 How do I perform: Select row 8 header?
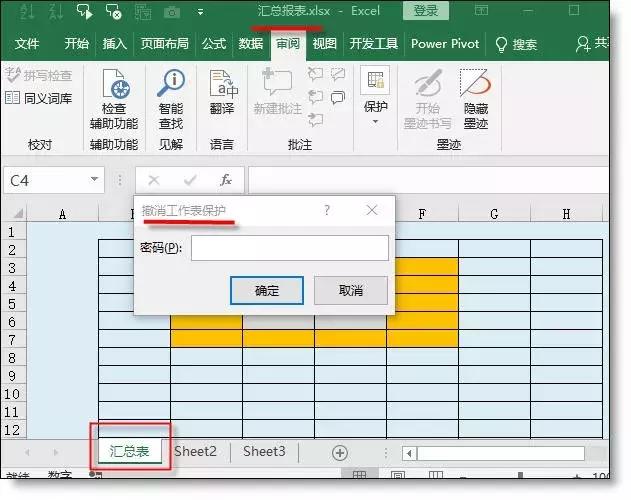point(12,358)
